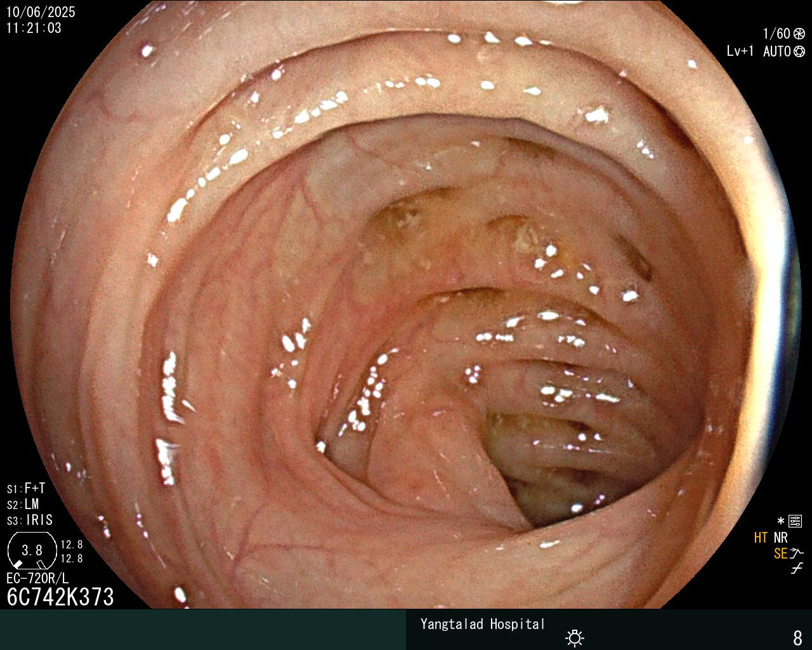Click the time 11:21:03
Screen dimensions: 812x650
34,28
